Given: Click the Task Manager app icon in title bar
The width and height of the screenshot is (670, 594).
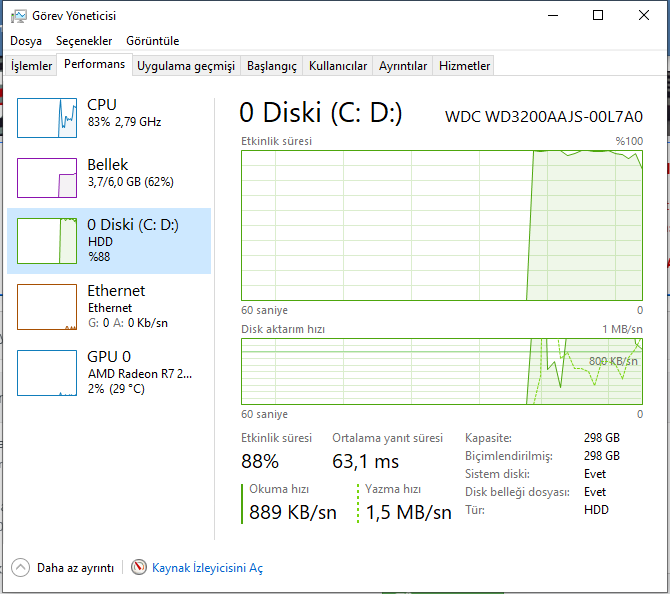Looking at the screenshot, I should tap(19, 16).
